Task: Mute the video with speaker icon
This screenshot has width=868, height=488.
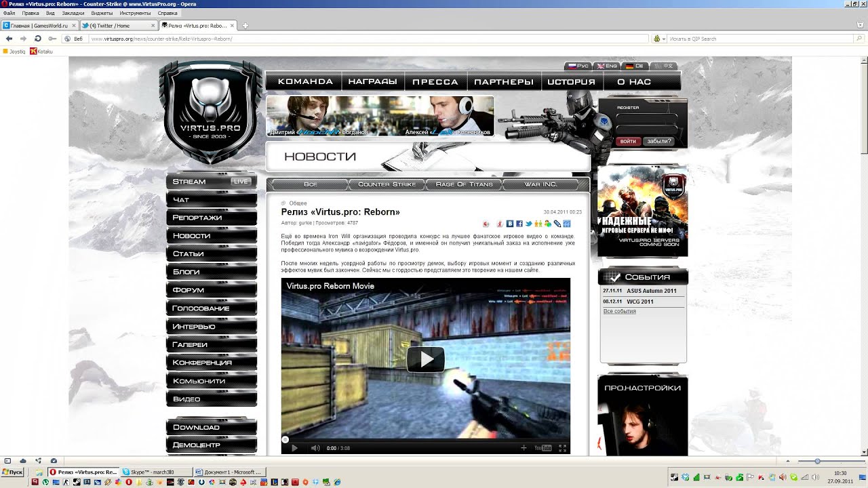Action: (x=315, y=448)
